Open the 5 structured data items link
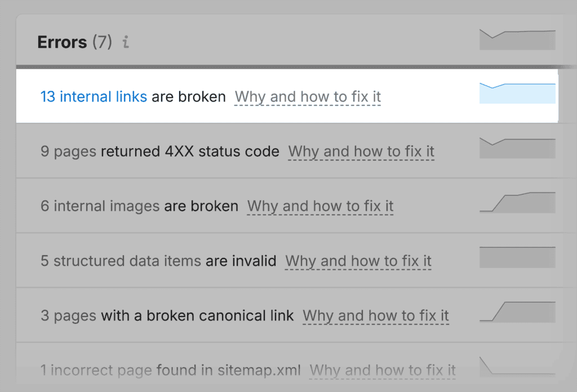Image resolution: width=577 pixels, height=392 pixels. tap(121, 261)
